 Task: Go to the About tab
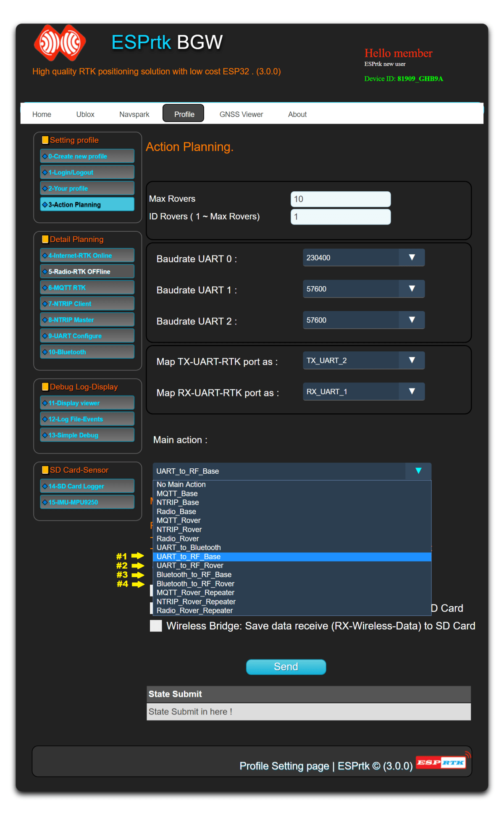297,114
